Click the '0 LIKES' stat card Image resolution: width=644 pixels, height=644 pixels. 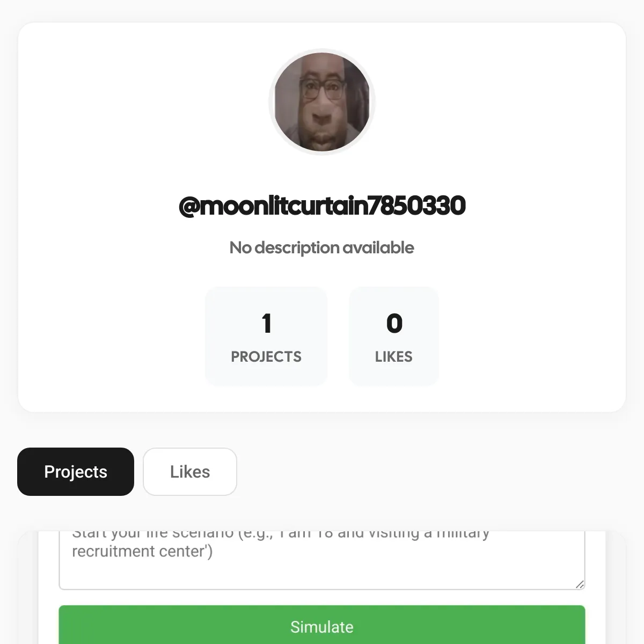tap(393, 336)
